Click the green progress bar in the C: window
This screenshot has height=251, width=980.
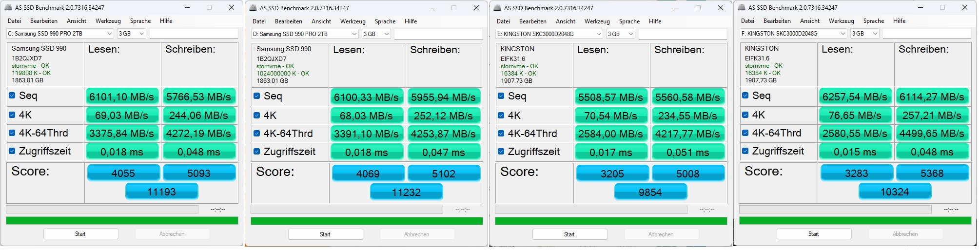pos(122,221)
